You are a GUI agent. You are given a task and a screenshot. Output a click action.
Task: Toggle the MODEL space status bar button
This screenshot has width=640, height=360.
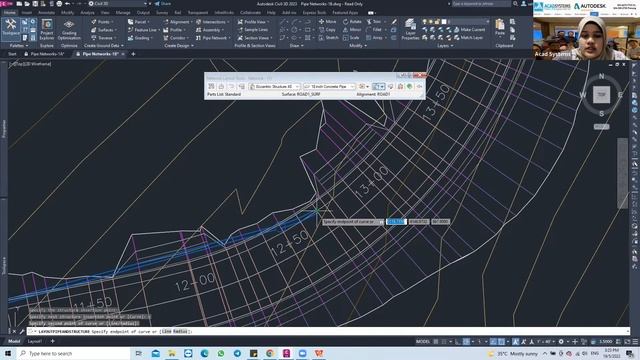[423, 342]
